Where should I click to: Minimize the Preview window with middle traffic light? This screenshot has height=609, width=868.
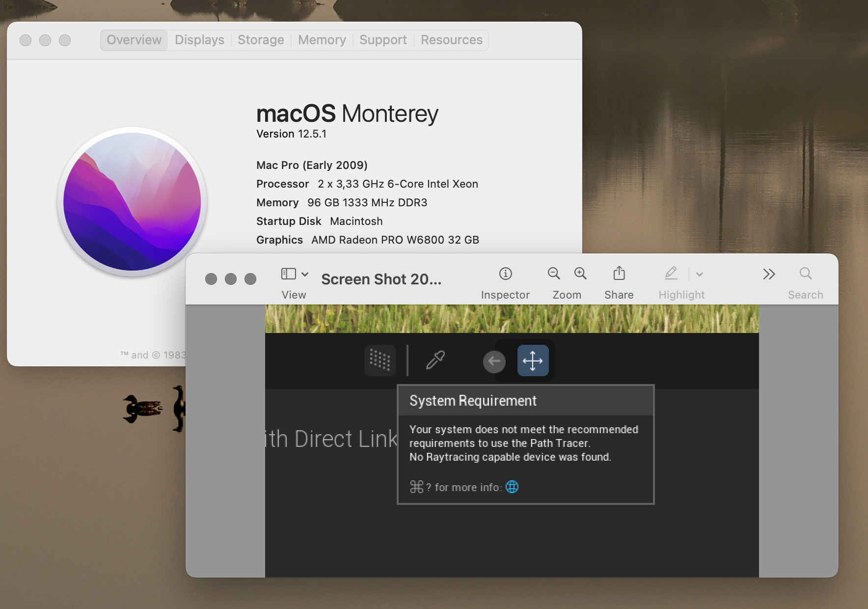pos(231,279)
